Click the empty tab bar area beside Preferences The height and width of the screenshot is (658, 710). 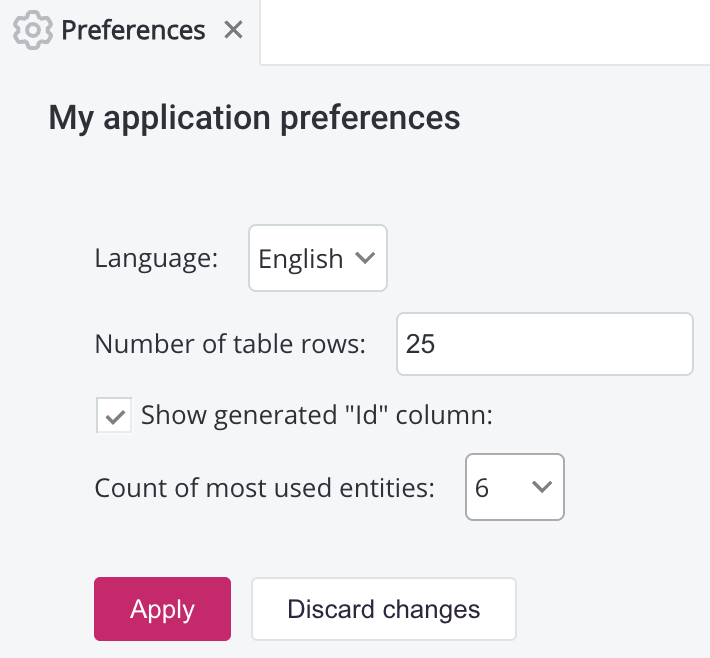[x=484, y=32]
